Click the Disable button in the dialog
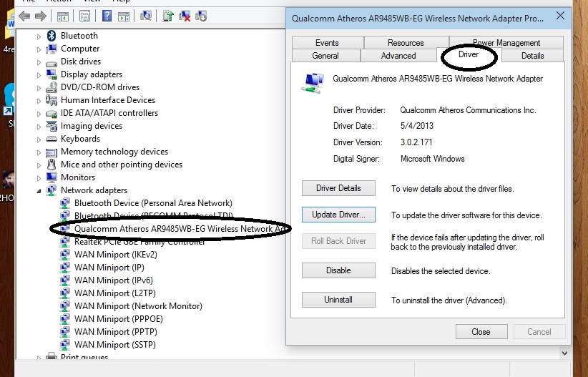Image resolution: width=588 pixels, height=377 pixels. 338,270
